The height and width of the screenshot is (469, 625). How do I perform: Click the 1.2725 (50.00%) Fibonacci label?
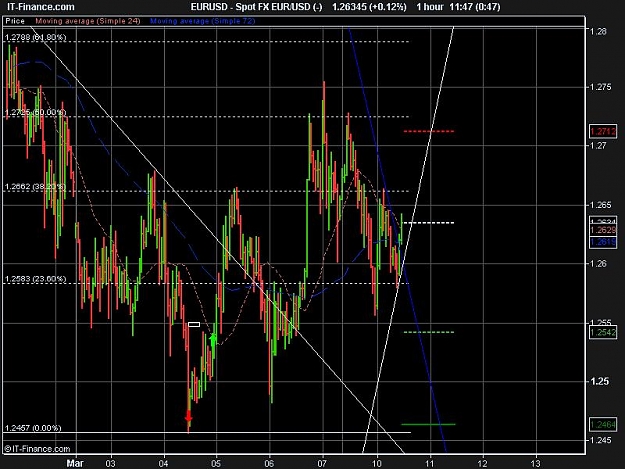click(35, 112)
